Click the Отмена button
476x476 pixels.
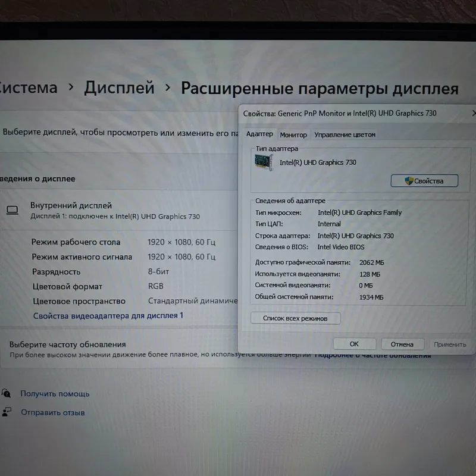pyautogui.click(x=402, y=345)
